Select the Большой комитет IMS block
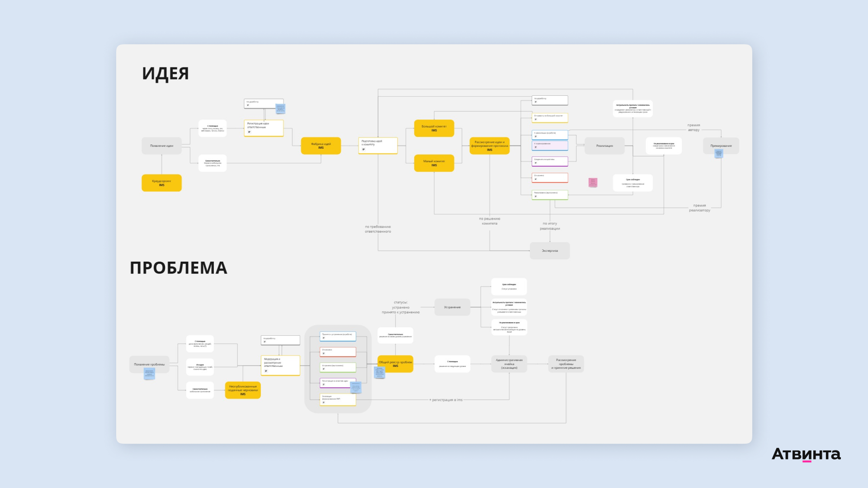This screenshot has width=868, height=488. [x=434, y=128]
